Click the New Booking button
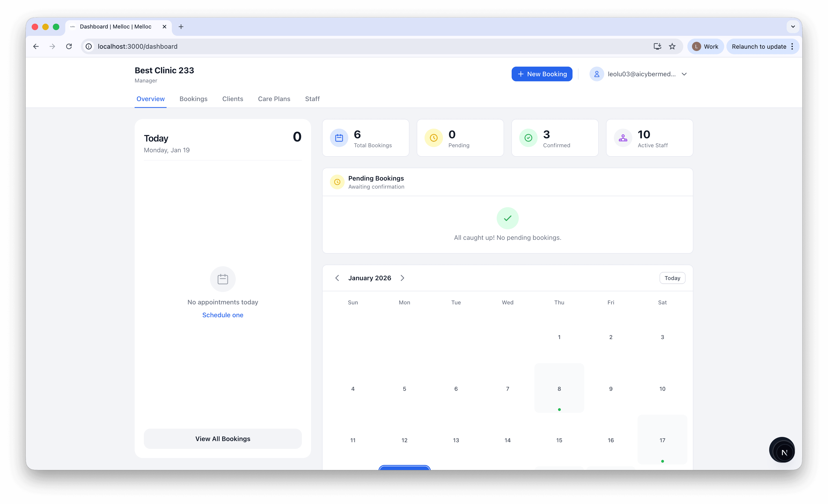828x504 pixels. (x=542, y=74)
